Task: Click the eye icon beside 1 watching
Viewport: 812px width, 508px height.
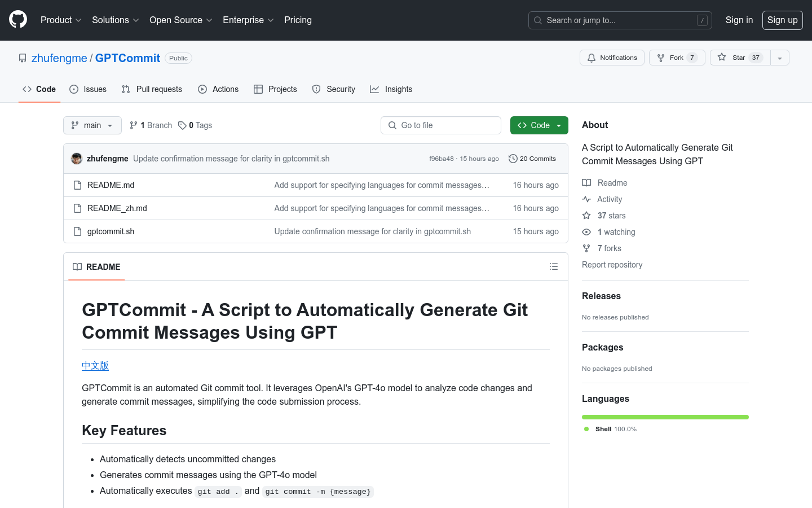Action: click(x=586, y=232)
